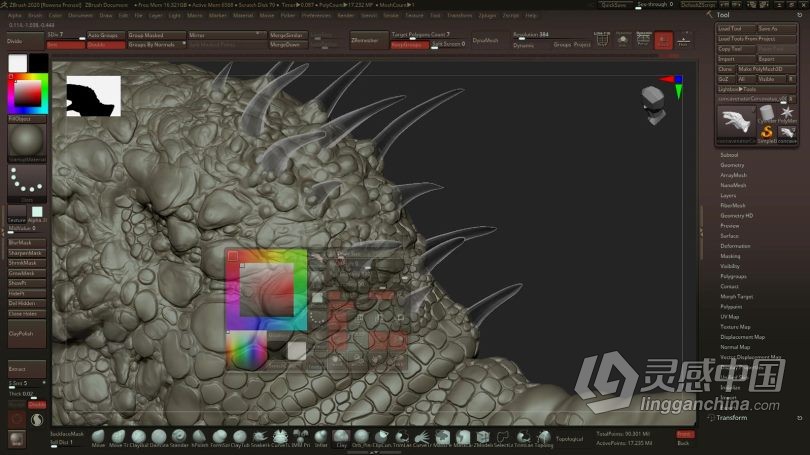
Task: Adjust the SDiv slider
Action: click(66, 35)
